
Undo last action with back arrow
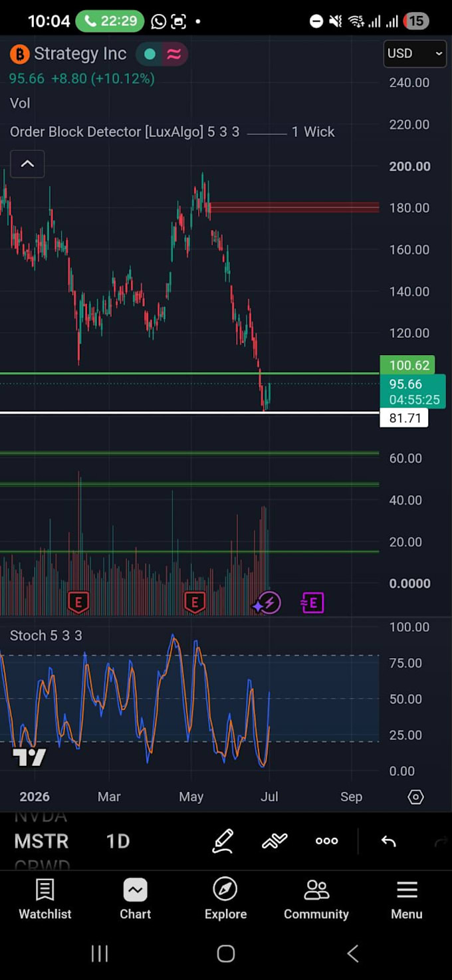tap(389, 842)
